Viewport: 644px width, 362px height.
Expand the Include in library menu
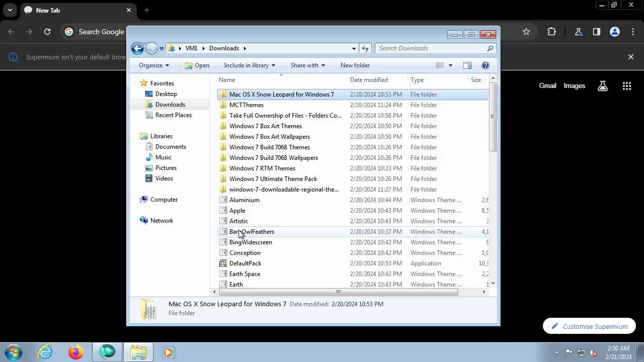tap(250, 65)
